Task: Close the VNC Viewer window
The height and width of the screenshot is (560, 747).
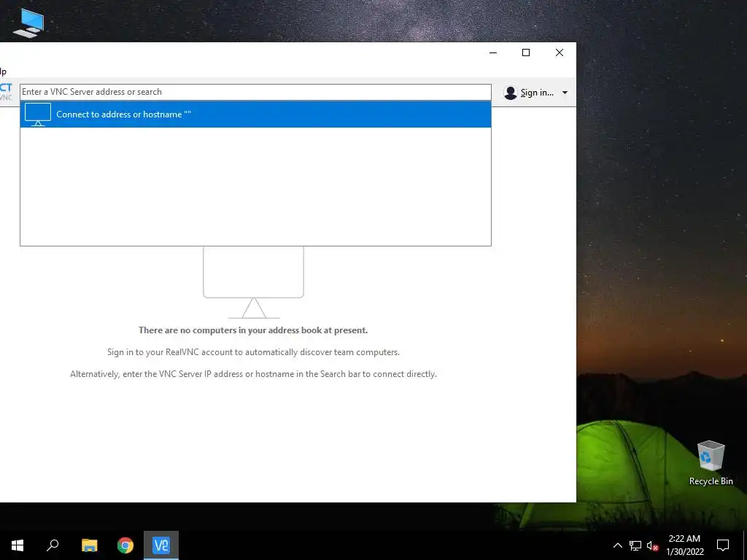Action: coord(560,52)
